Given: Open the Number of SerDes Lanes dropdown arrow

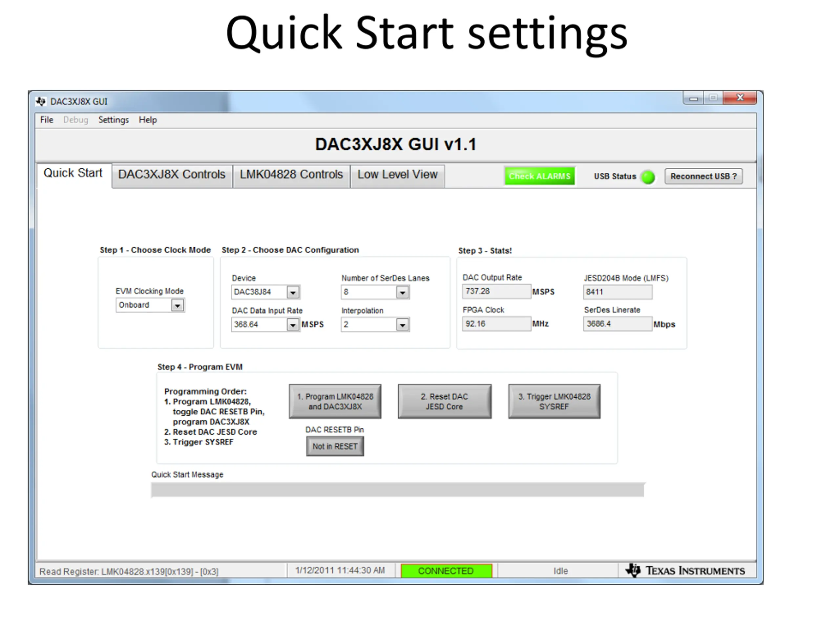Looking at the screenshot, I should tap(403, 292).
